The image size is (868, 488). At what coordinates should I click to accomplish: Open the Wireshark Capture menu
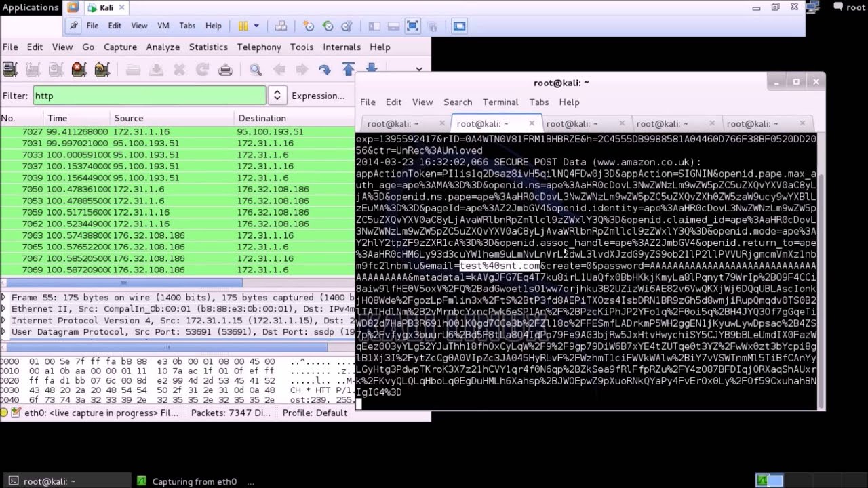tap(120, 47)
